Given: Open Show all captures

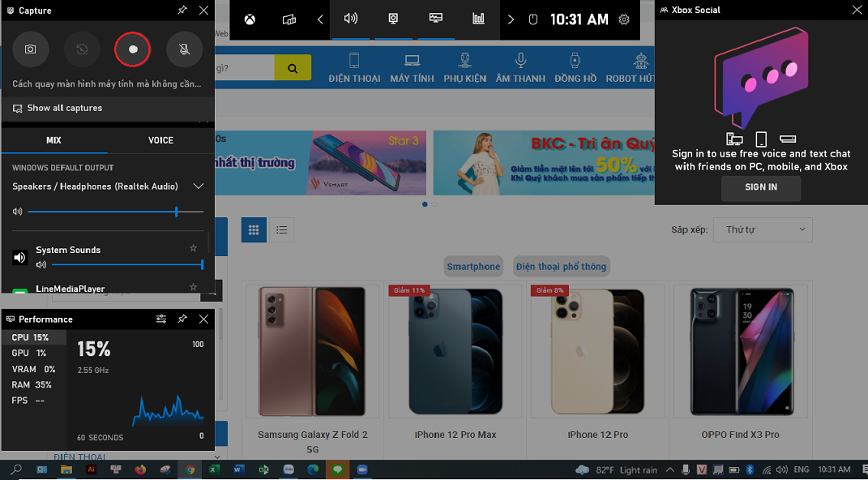Looking at the screenshot, I should pos(108,108).
